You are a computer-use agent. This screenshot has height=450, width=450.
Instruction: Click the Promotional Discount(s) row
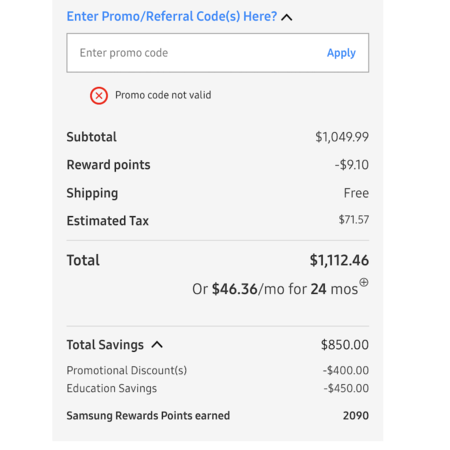pyautogui.click(x=218, y=370)
